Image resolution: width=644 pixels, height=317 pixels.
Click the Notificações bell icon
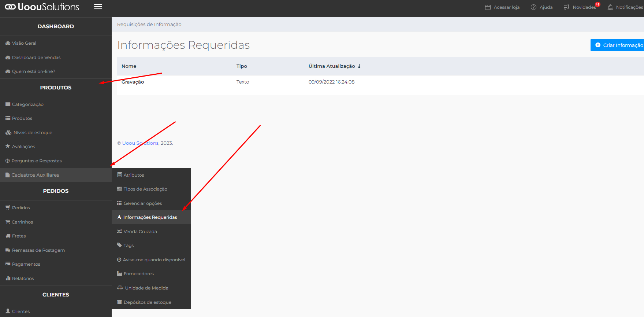pyautogui.click(x=610, y=7)
